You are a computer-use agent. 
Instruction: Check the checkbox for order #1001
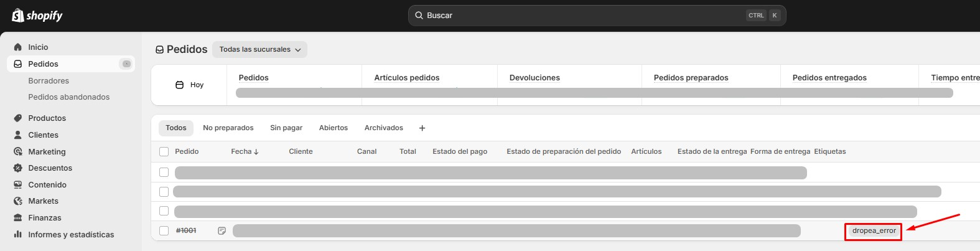pyautogui.click(x=164, y=230)
